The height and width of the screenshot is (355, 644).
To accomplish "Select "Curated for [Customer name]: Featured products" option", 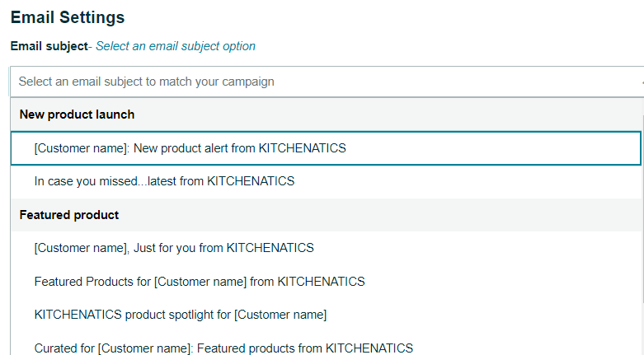I will (223, 348).
